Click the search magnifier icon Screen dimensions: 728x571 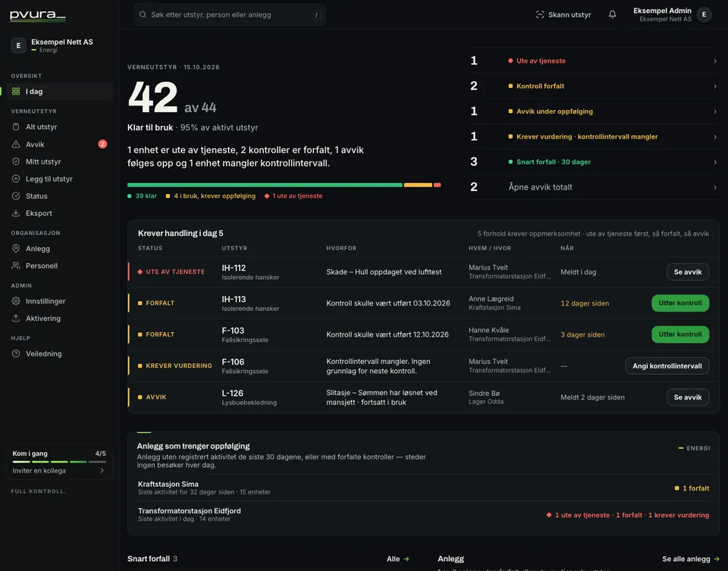tap(143, 14)
